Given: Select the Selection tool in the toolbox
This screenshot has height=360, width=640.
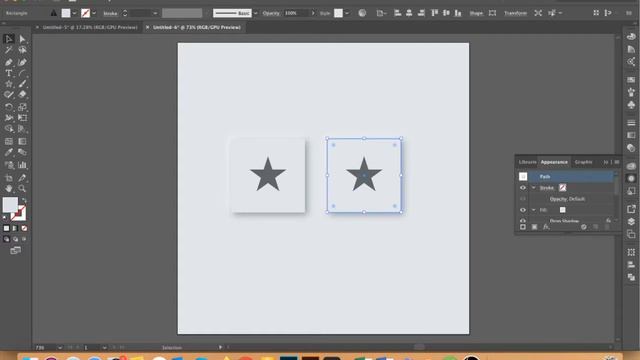Looking at the screenshot, I should [9, 39].
